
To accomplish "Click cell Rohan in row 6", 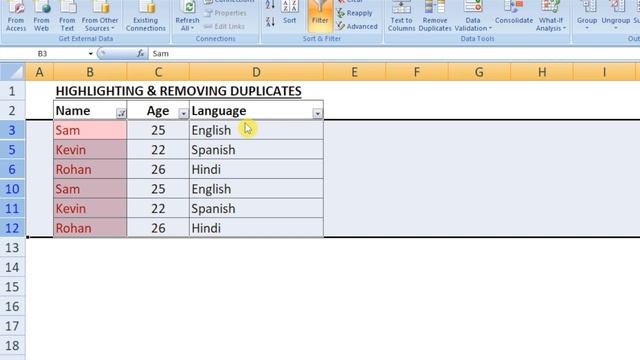I will tap(90, 169).
